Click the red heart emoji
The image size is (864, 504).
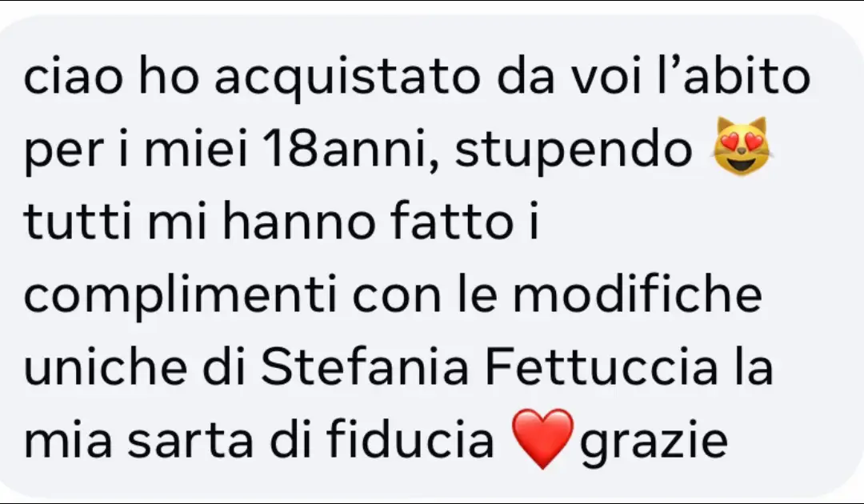(x=542, y=439)
